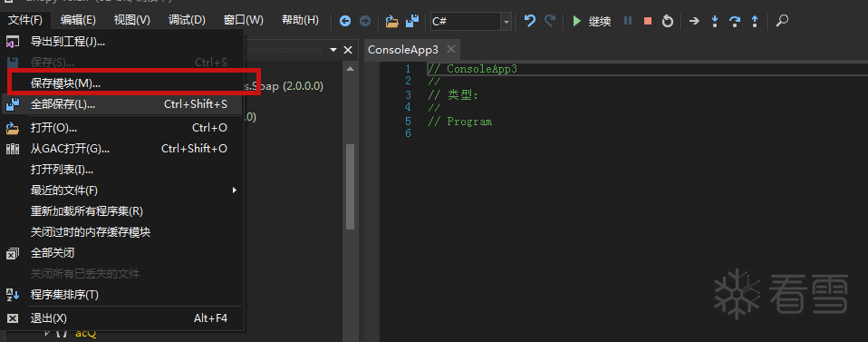
Task: Click the '// Program' comment line
Action: click(x=460, y=121)
